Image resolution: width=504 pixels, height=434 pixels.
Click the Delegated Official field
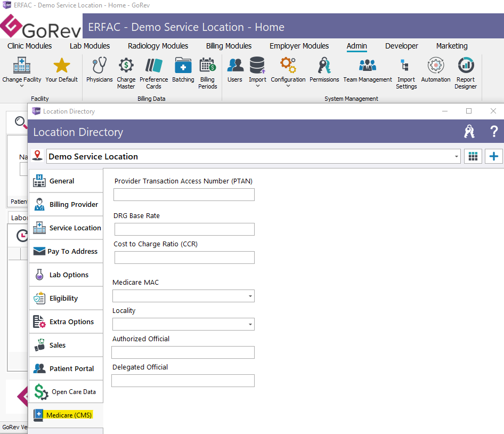(183, 381)
